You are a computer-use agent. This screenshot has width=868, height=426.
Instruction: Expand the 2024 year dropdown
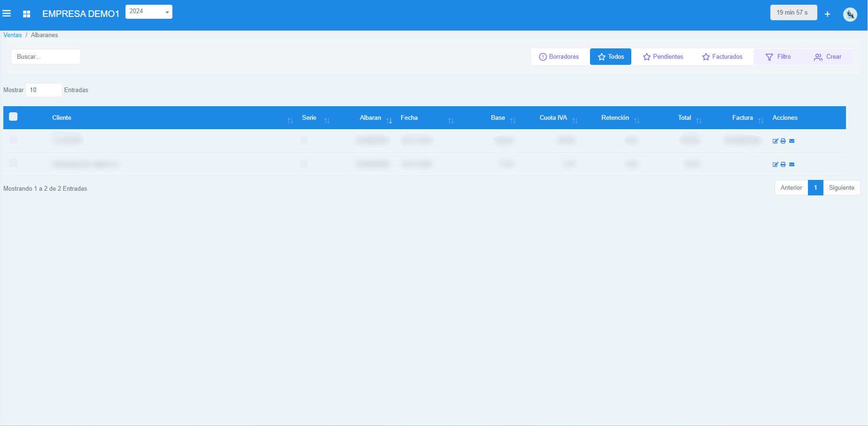click(148, 12)
